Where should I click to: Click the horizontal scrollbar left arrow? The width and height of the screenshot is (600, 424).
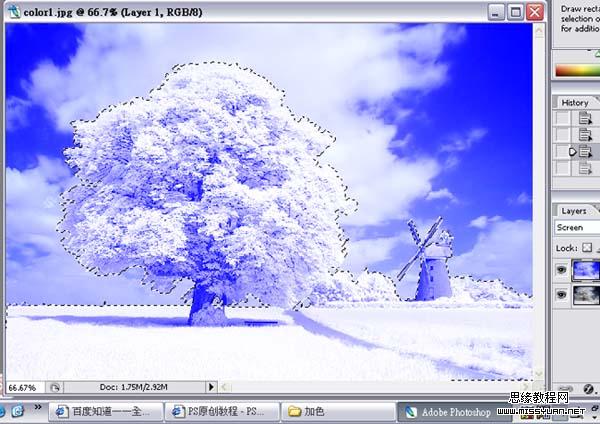pos(225,386)
